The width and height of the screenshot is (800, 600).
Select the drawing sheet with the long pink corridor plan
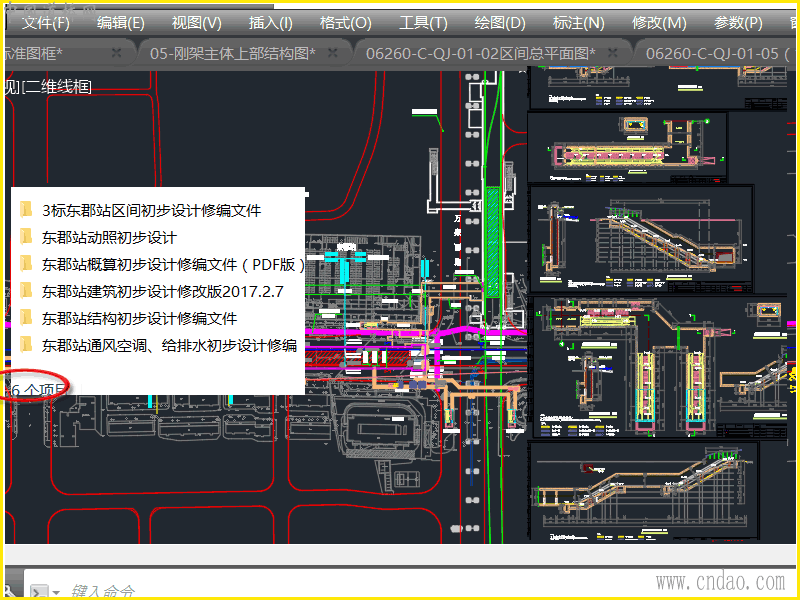tap(627, 148)
